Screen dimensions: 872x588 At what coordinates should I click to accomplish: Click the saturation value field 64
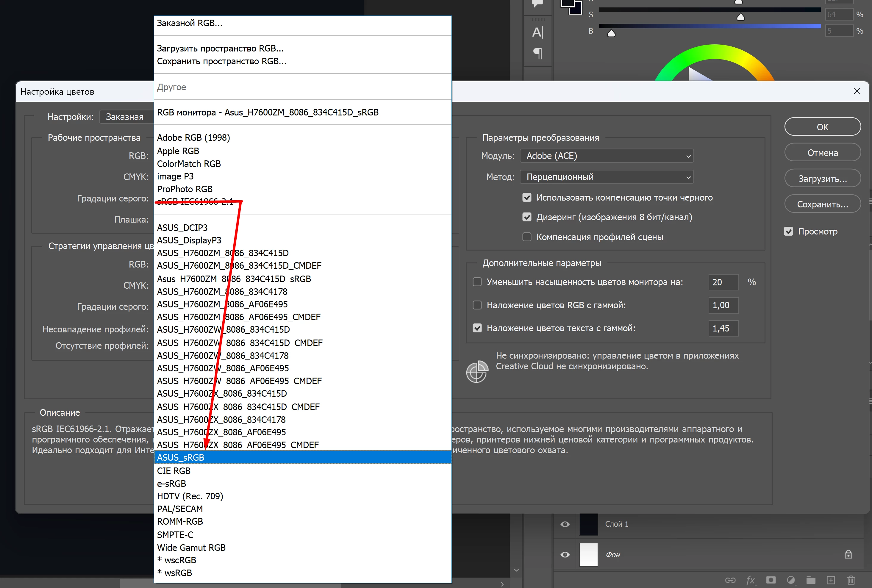[839, 14]
